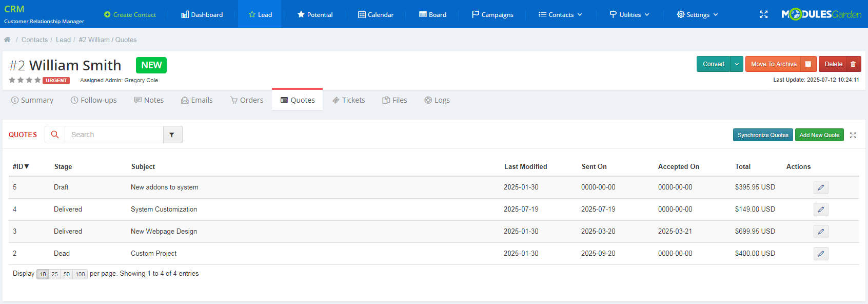Set display to 25 per page
Viewport: 868px width, 304px height.
coord(54,274)
